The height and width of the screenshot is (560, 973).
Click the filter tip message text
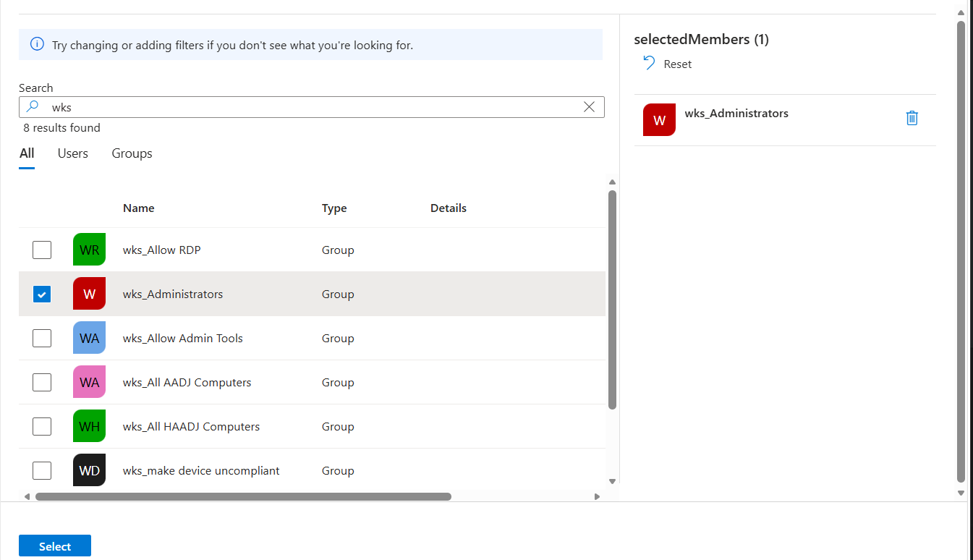click(232, 45)
